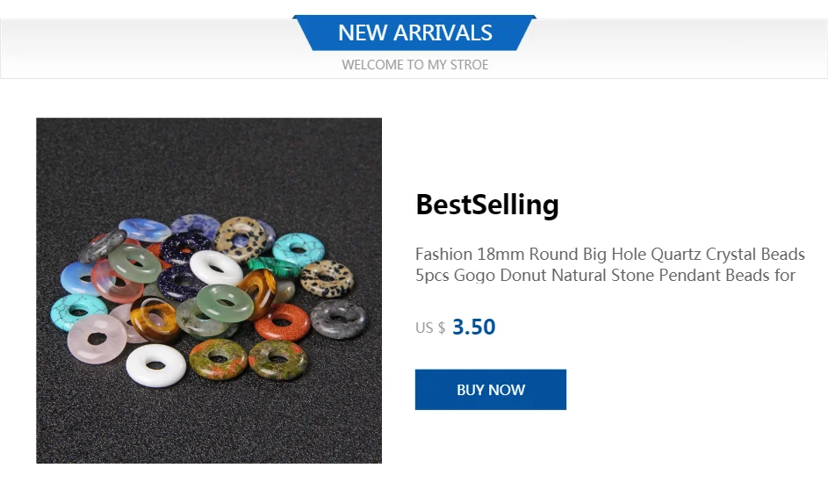The height and width of the screenshot is (504, 828).
Task: Click the brown tiger eye bead near the pink bead
Action: click(x=155, y=319)
